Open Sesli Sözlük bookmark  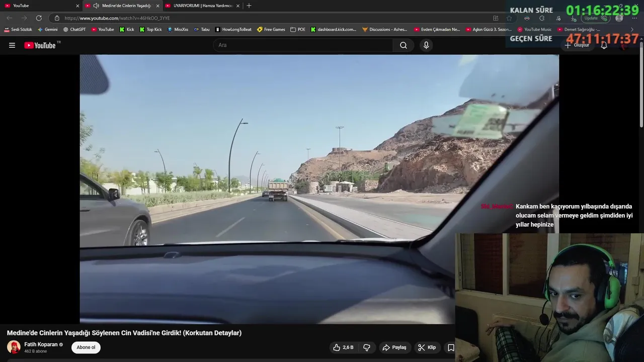pyautogui.click(x=18, y=30)
